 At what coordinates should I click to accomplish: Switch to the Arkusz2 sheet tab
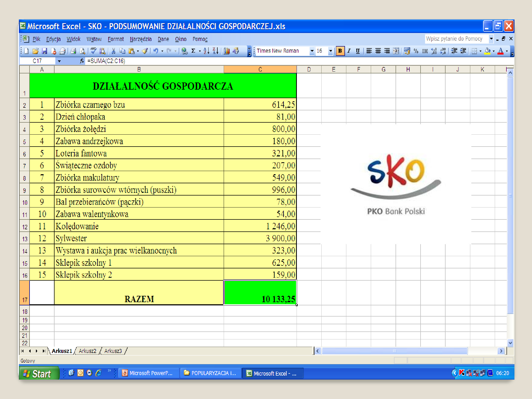point(88,351)
